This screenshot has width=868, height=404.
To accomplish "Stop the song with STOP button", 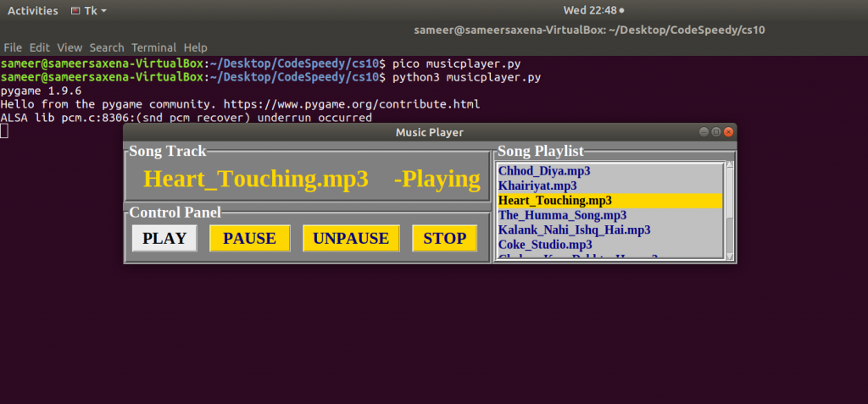I will coord(444,239).
